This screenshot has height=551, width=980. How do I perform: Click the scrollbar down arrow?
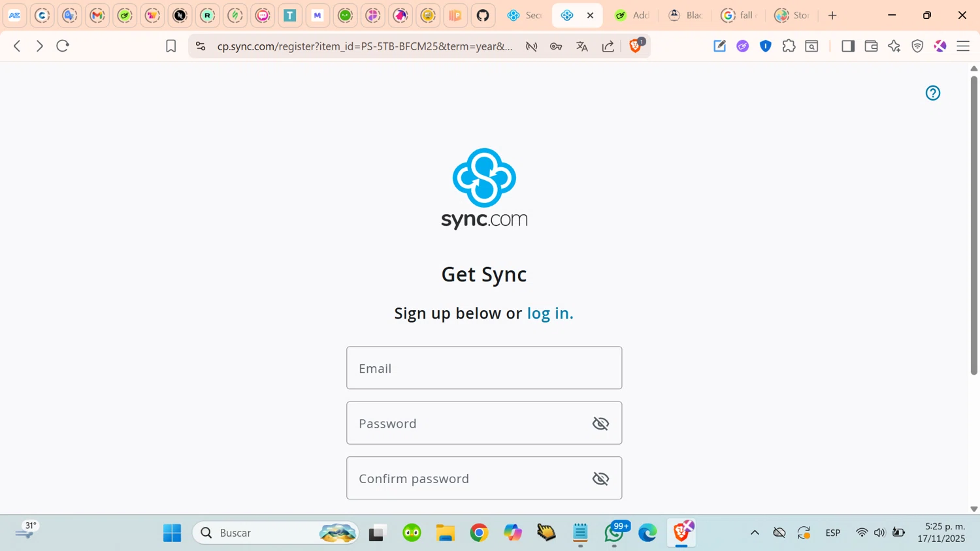973,509
